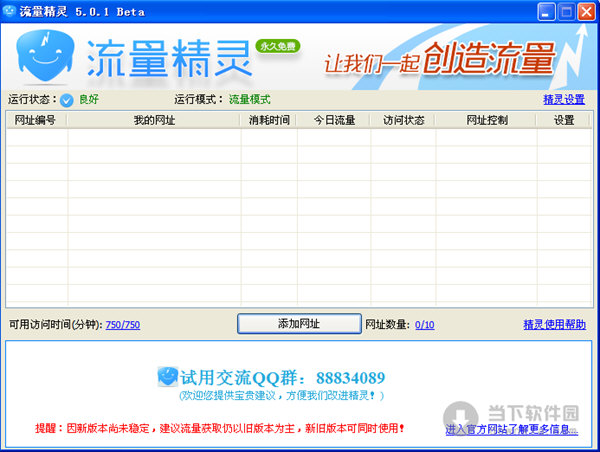Click the 良好 status text
600x452 pixels.
point(89,100)
